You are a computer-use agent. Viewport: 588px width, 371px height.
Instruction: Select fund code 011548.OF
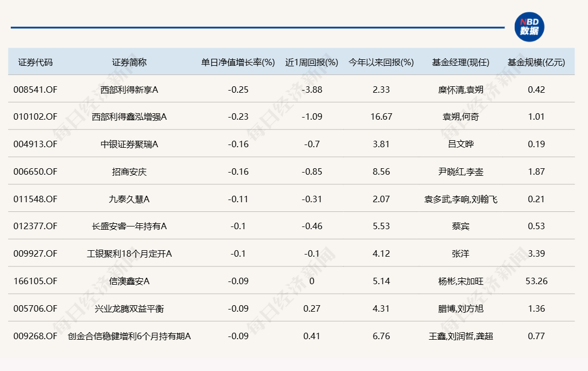tap(35, 199)
